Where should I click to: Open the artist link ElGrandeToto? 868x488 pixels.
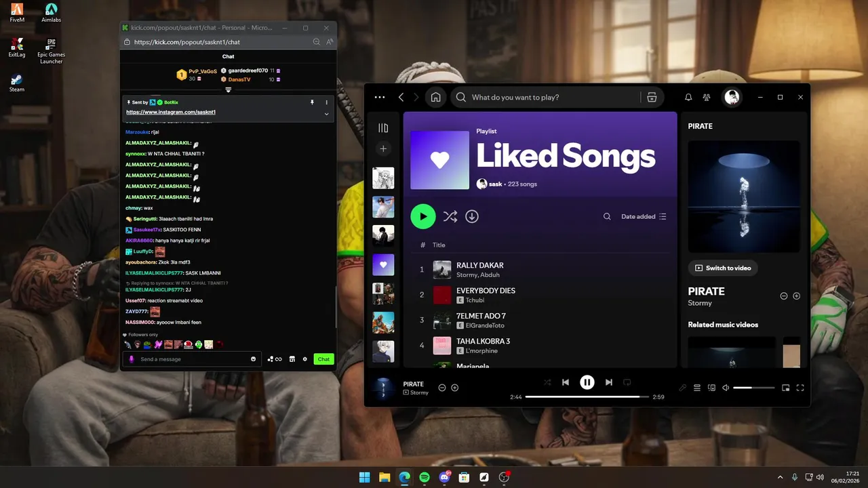(485, 325)
